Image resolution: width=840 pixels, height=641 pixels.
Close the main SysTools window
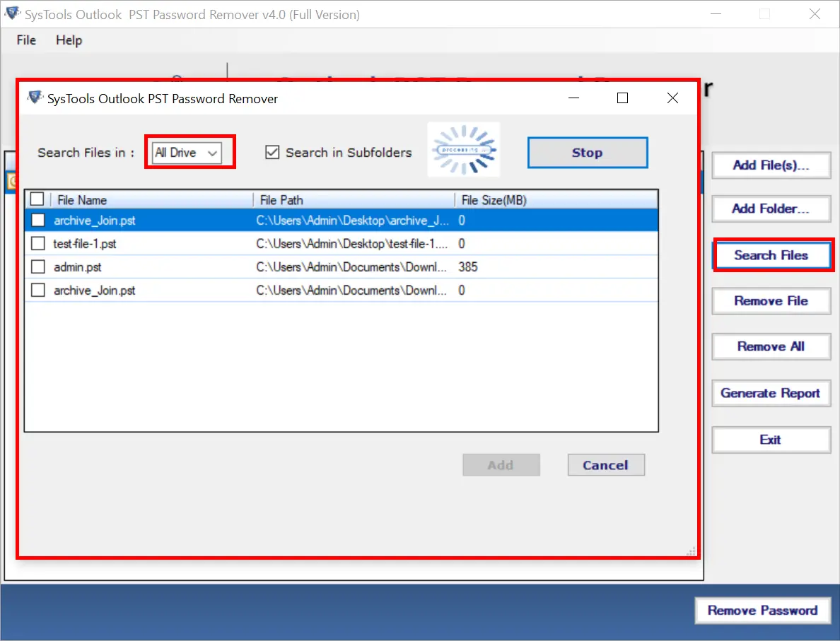(815, 14)
